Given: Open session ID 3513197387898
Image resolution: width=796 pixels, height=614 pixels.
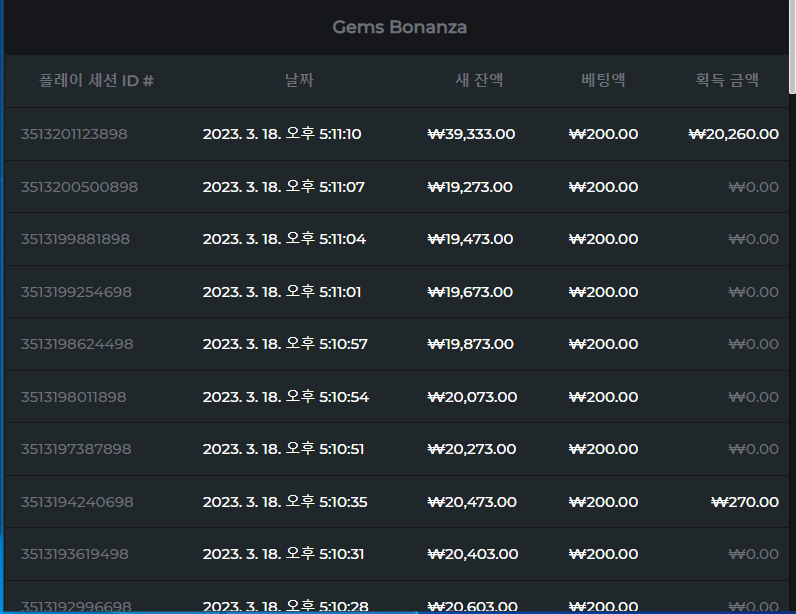Looking at the screenshot, I should click(x=76, y=449).
